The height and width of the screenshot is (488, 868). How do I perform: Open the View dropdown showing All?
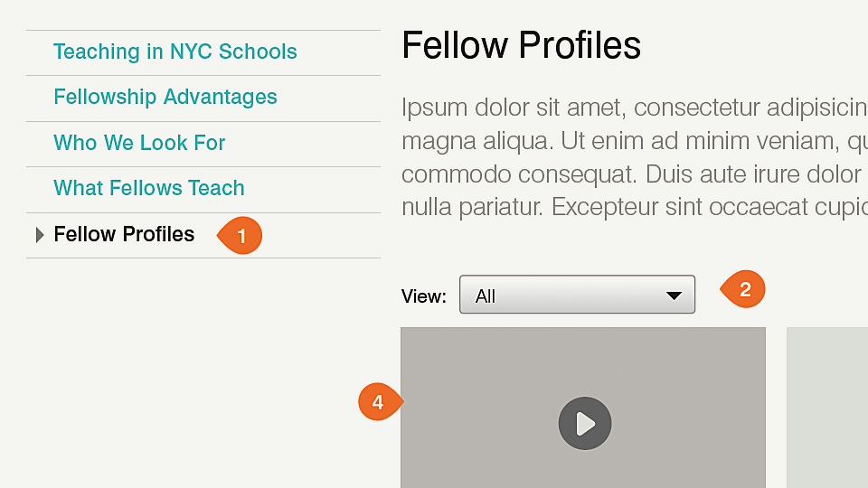576,296
